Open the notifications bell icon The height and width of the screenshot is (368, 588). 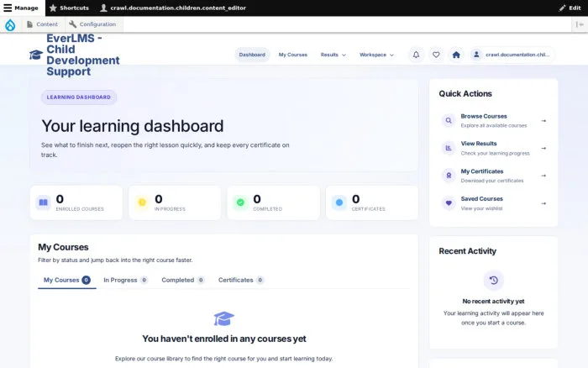click(417, 55)
